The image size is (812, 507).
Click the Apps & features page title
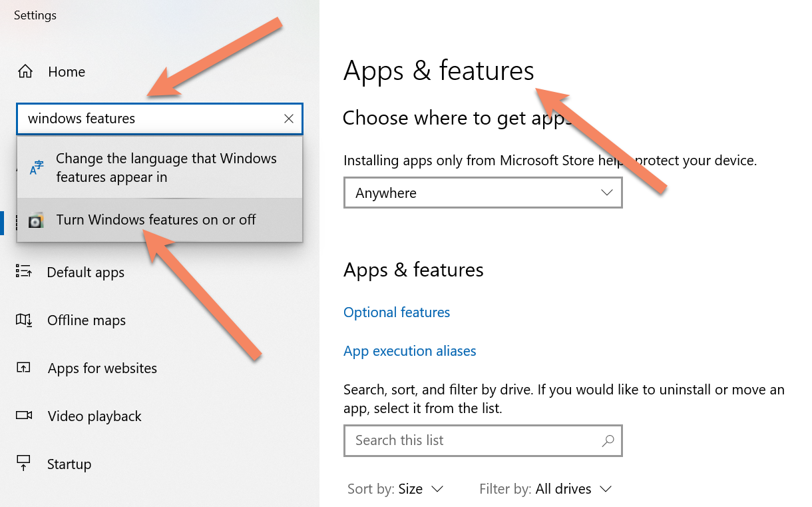(x=439, y=71)
